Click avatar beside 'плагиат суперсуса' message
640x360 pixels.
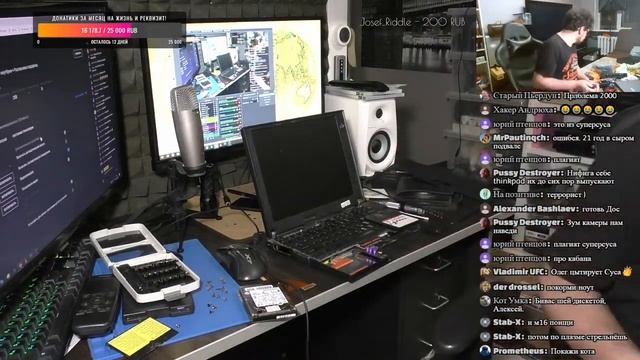[x=485, y=244]
